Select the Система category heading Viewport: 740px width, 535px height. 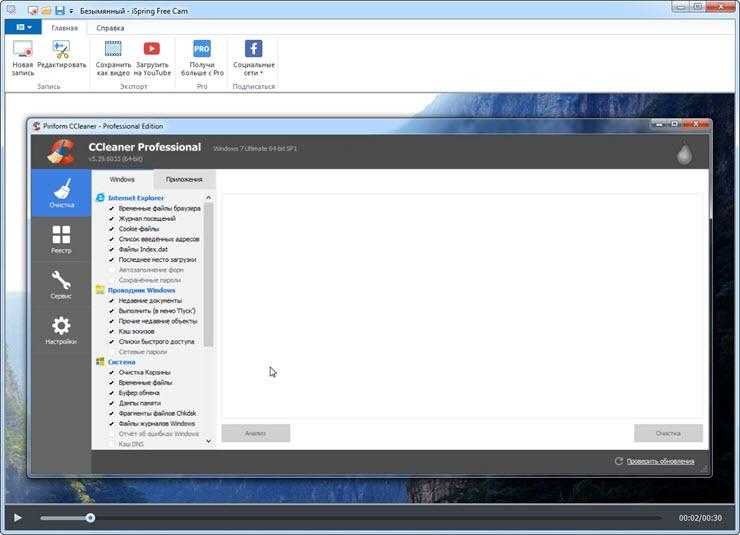pyautogui.click(x=122, y=362)
